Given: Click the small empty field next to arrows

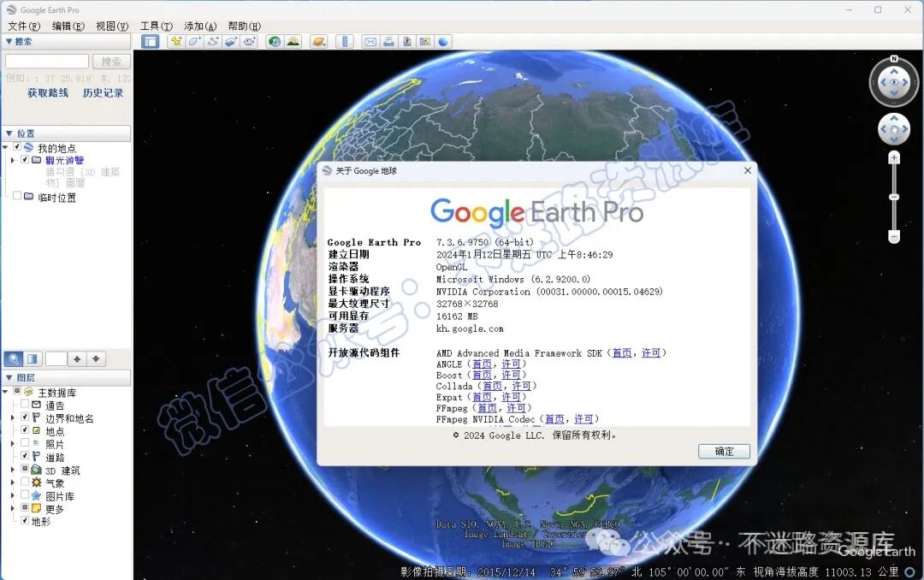Looking at the screenshot, I should point(56,358).
